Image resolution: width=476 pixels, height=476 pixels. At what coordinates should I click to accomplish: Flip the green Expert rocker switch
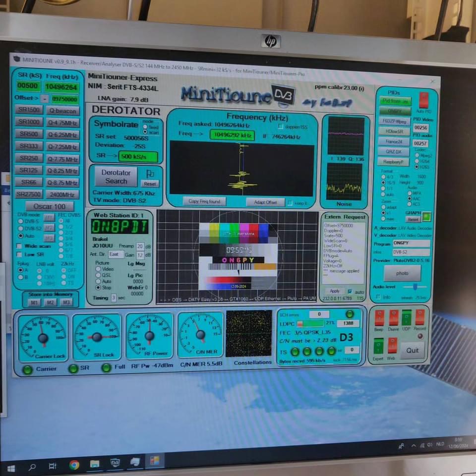(378, 346)
